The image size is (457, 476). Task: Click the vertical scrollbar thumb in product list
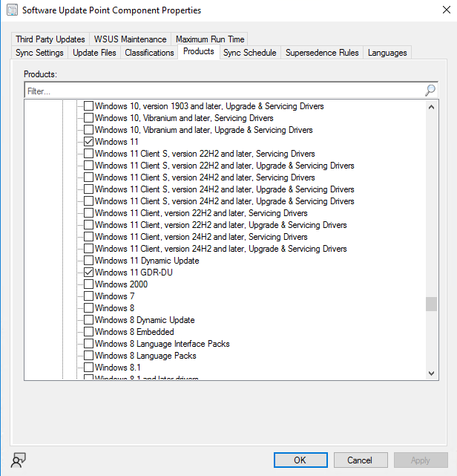click(431, 304)
